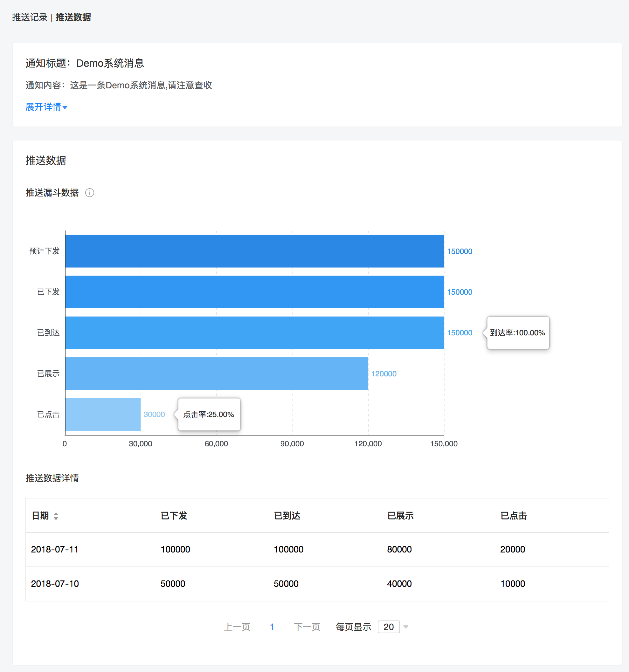Image resolution: width=629 pixels, height=672 pixels.
Task: Click the 90,000 axis label
Action: click(x=292, y=444)
